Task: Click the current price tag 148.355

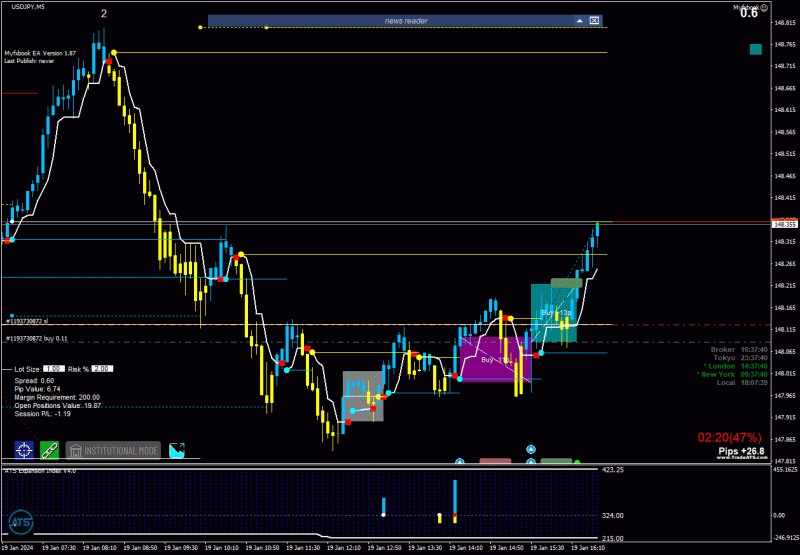Action: (785, 224)
